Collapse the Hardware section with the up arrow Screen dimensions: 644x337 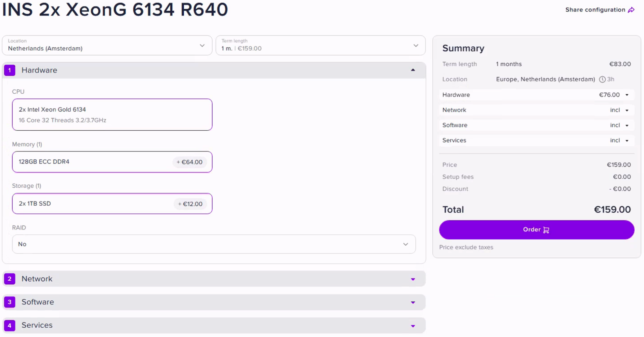[413, 70]
